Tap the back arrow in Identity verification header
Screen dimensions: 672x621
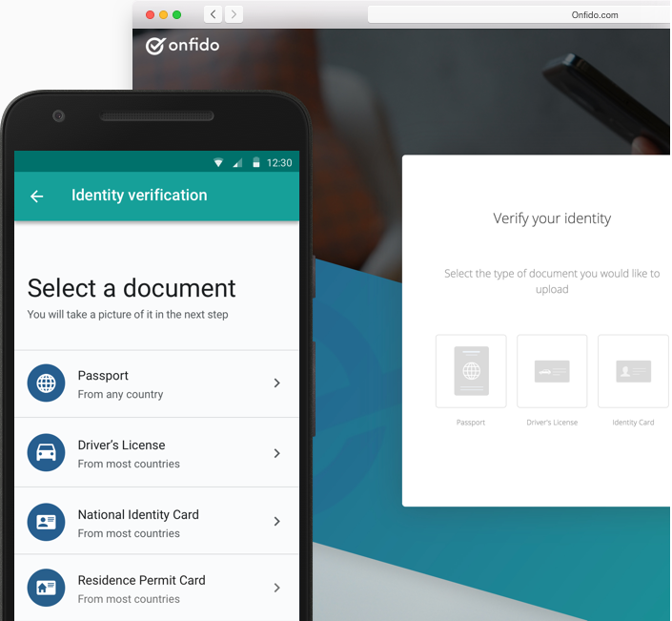pos(37,197)
